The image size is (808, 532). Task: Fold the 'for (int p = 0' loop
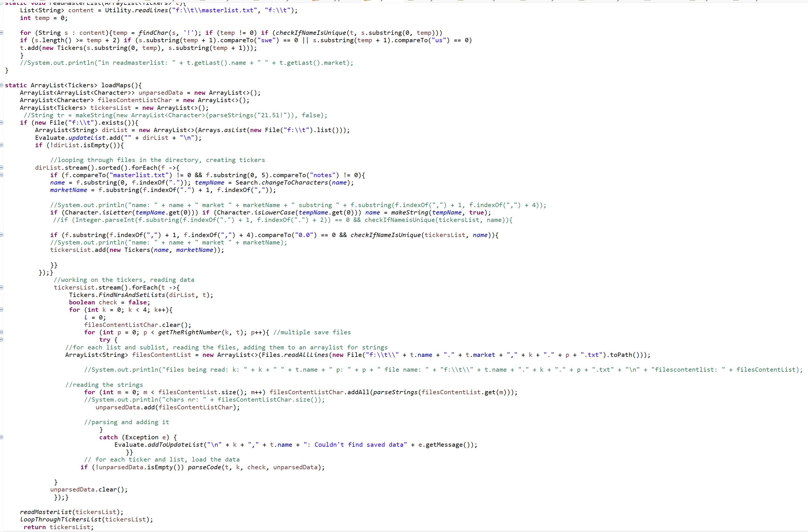pos(2,332)
